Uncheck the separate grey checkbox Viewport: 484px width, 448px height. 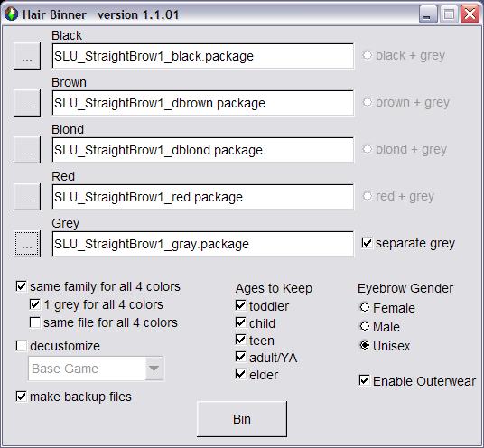click(x=367, y=243)
